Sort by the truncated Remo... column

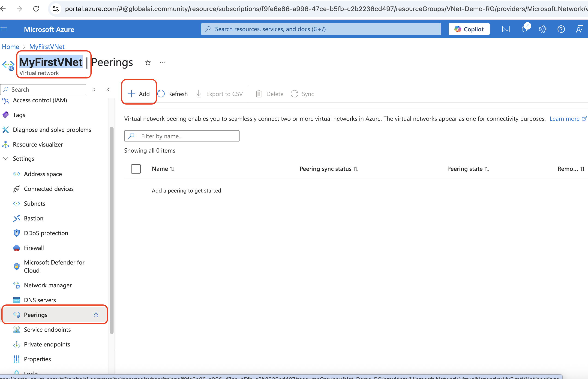tap(571, 169)
